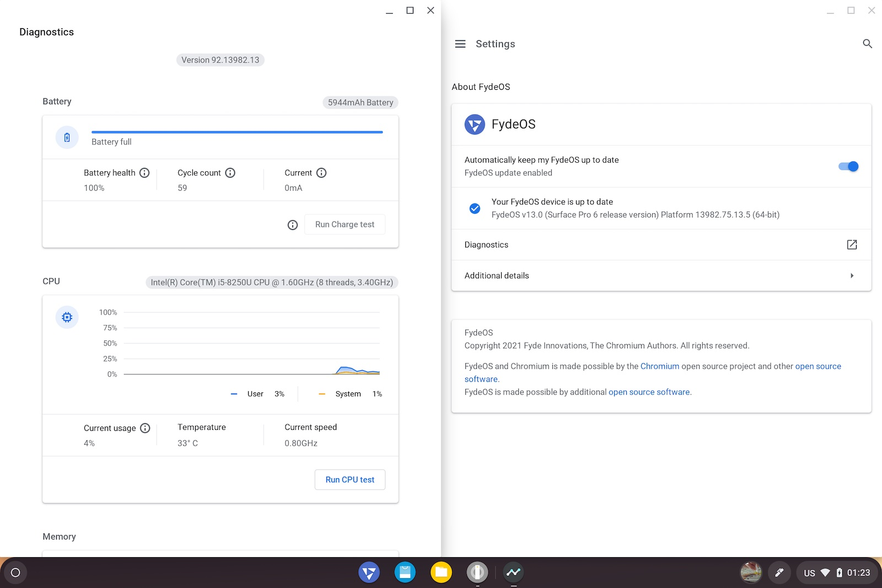
Task: Run the Charge test
Action: (x=345, y=225)
